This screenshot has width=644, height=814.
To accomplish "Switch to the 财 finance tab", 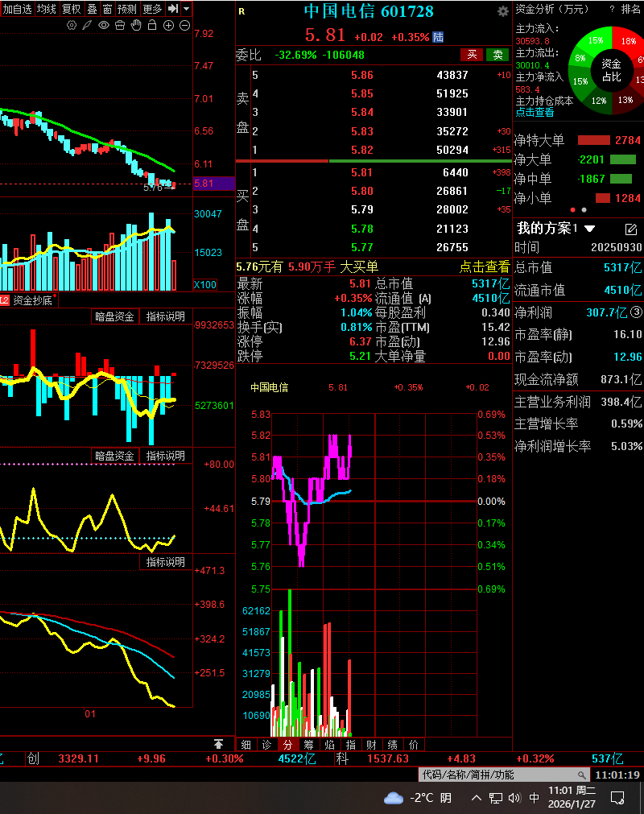I will (372, 745).
